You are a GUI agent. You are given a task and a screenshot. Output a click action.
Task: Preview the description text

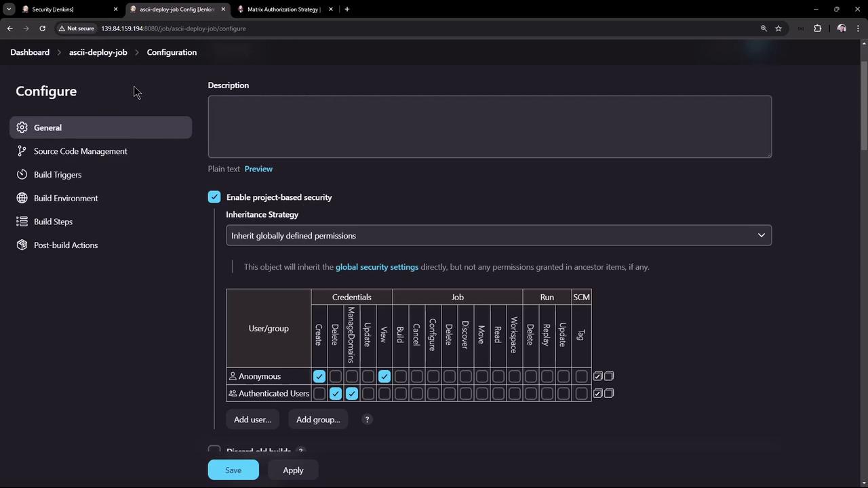coord(258,169)
